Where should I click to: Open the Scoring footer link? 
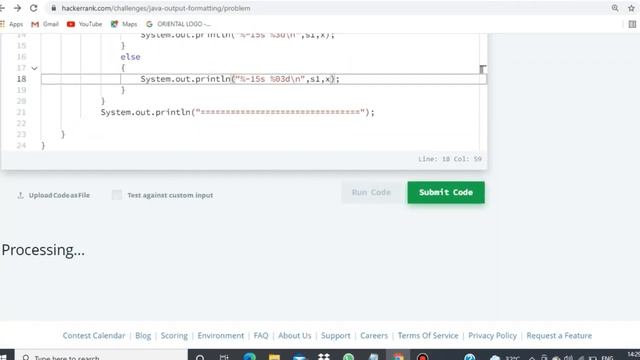[174, 336]
